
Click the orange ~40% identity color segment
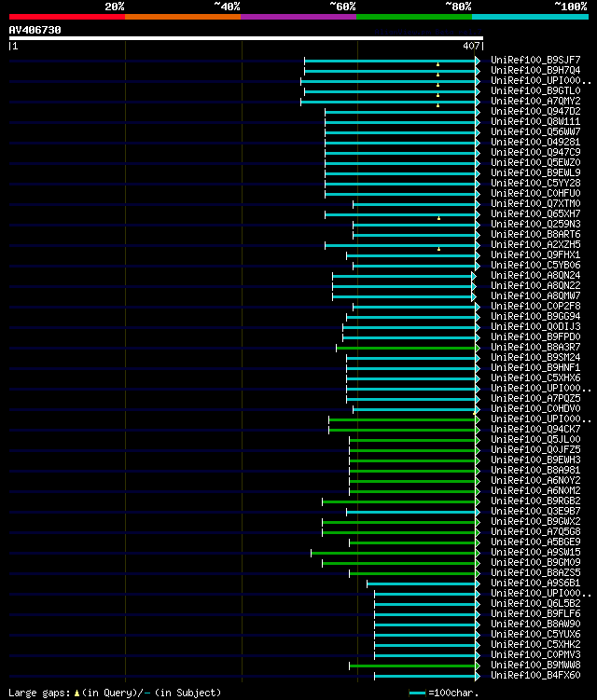(183, 17)
